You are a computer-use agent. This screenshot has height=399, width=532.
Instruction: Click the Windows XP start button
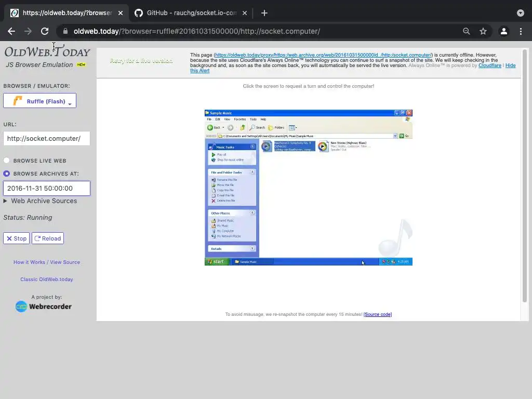(x=216, y=262)
